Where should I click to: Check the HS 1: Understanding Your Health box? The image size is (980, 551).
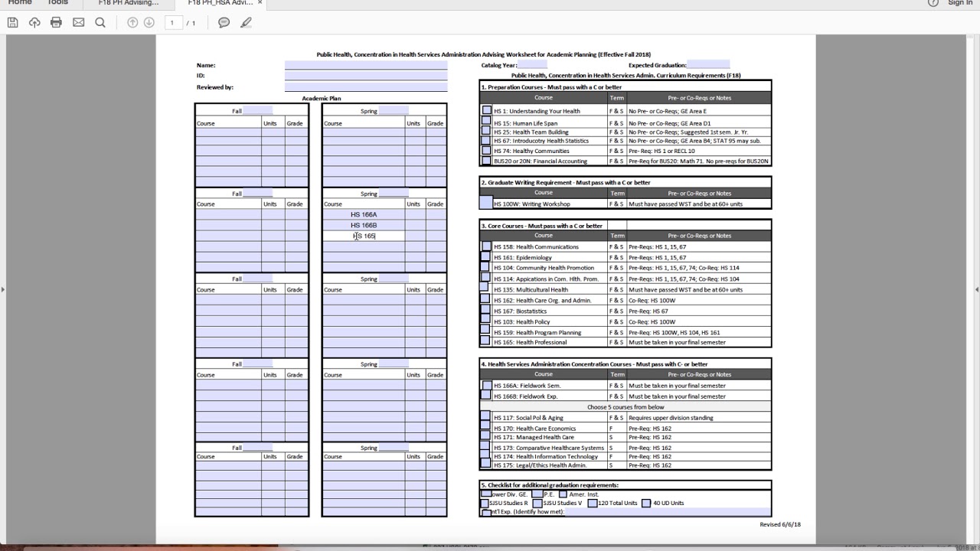486,111
